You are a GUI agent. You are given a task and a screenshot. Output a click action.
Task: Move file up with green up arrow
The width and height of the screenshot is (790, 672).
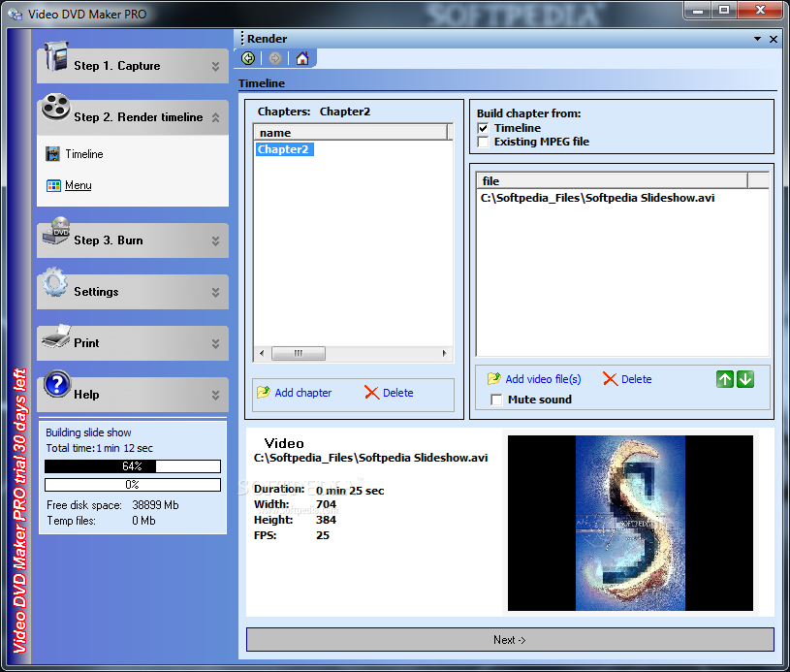pos(724,379)
